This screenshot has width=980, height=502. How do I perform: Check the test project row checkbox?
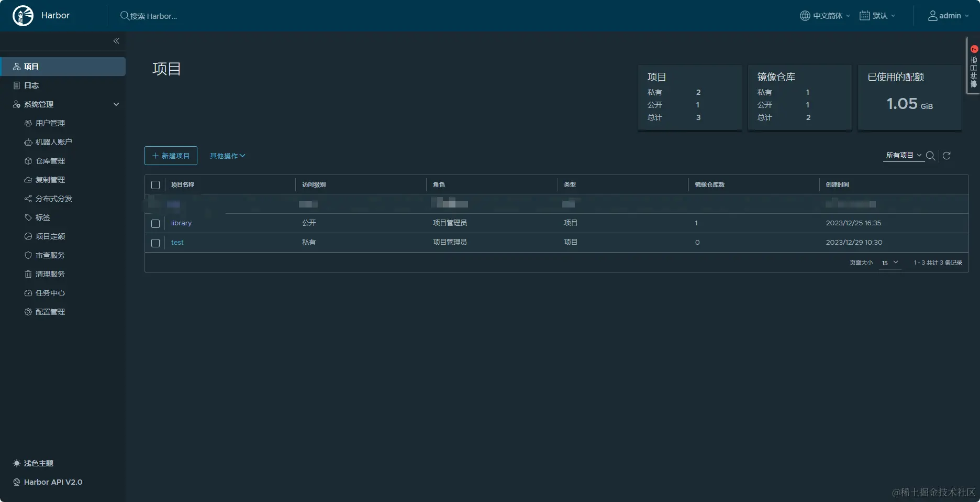pos(155,243)
